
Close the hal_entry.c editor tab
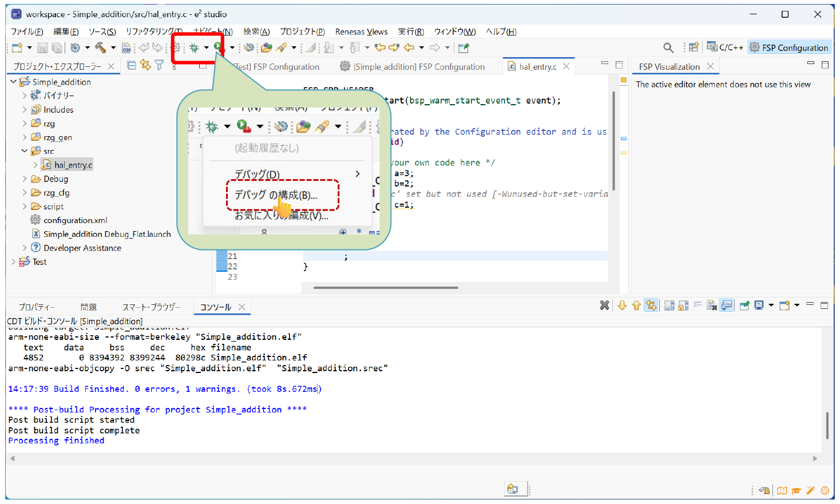pyautogui.click(x=566, y=66)
